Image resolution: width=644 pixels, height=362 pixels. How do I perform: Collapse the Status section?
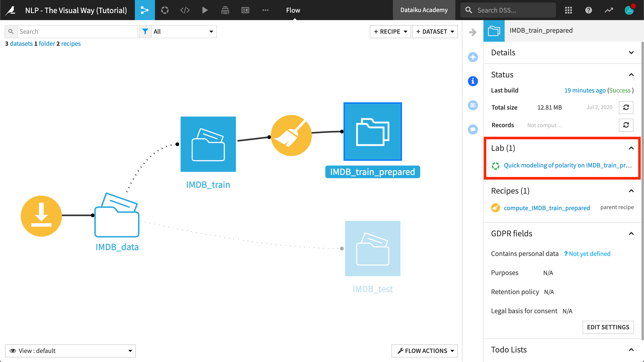[x=631, y=75]
